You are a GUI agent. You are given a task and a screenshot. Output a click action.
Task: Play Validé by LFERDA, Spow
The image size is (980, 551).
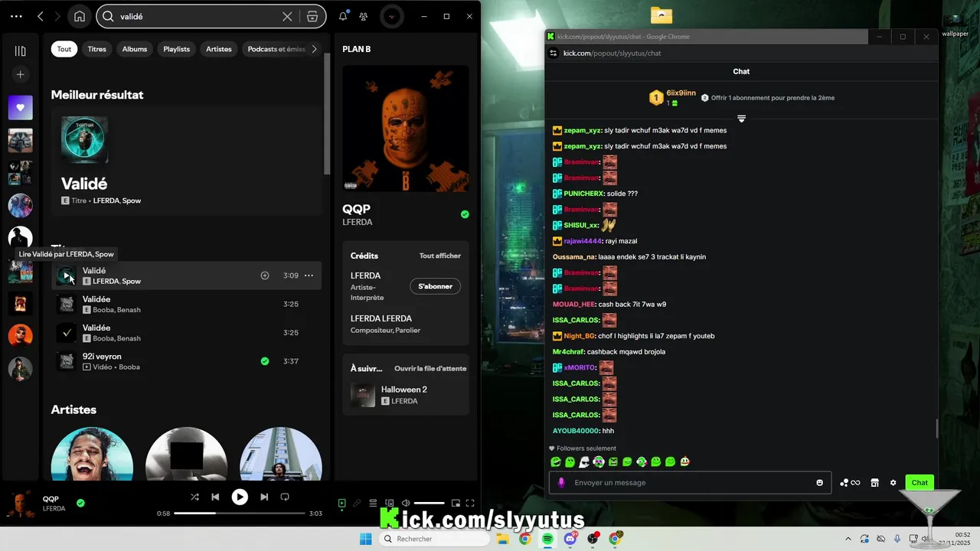coord(67,275)
